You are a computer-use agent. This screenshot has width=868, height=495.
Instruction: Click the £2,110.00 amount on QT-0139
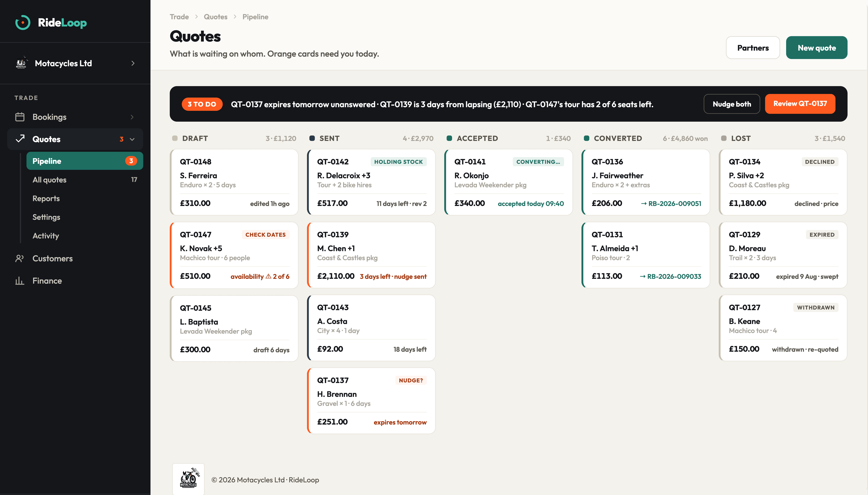(336, 276)
